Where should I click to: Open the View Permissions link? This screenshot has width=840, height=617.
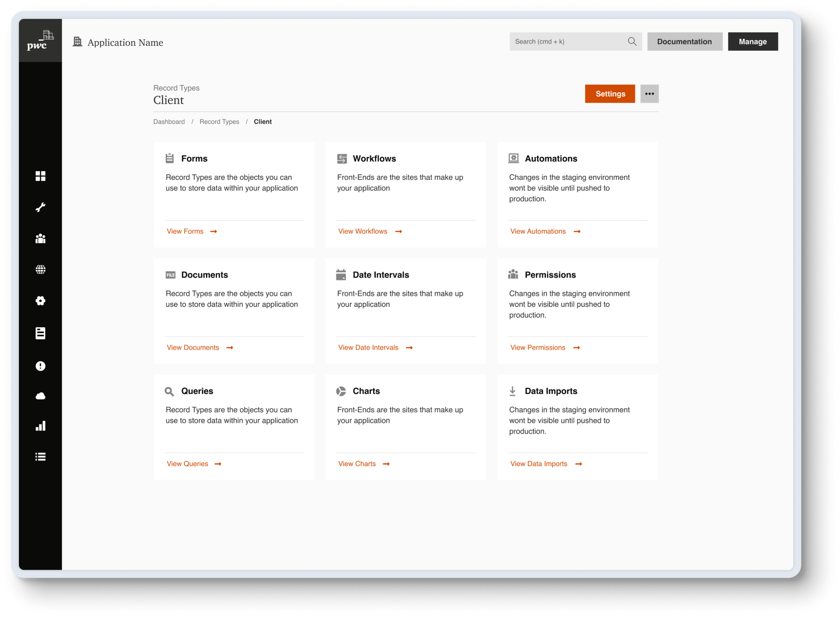click(545, 348)
